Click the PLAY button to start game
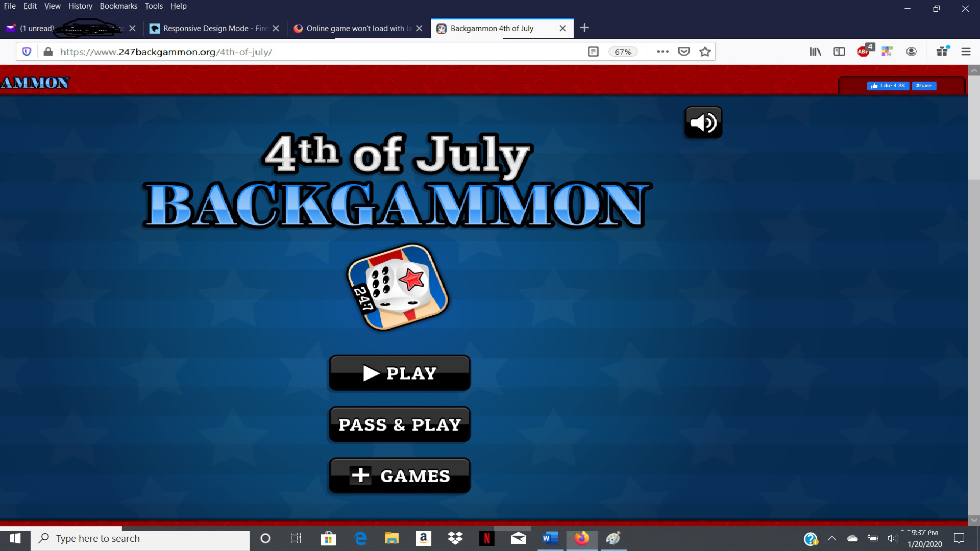Viewport: 980px width, 551px height. click(400, 373)
